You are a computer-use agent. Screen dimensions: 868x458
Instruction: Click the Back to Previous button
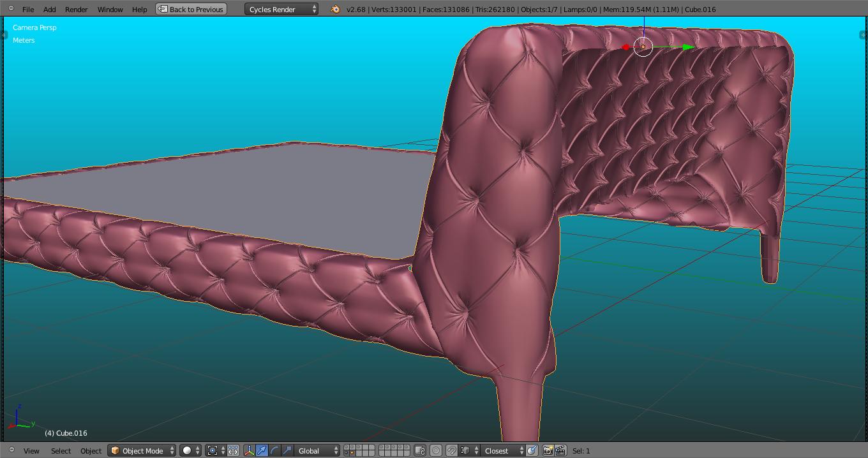[x=191, y=10]
